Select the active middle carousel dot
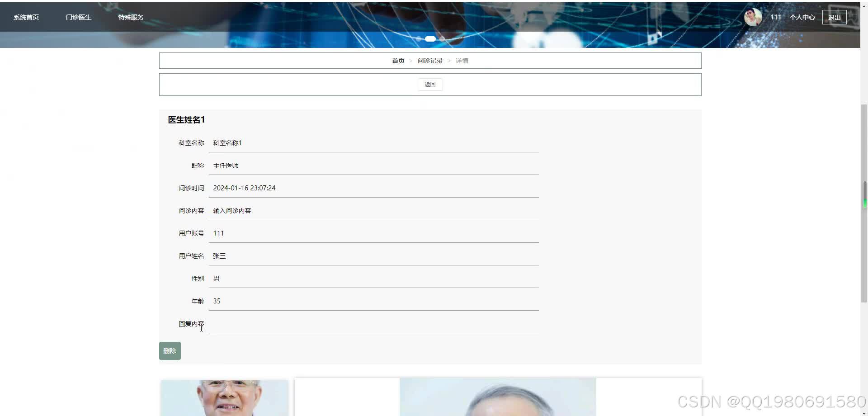Screen dimensions: 868x416 click(430, 39)
